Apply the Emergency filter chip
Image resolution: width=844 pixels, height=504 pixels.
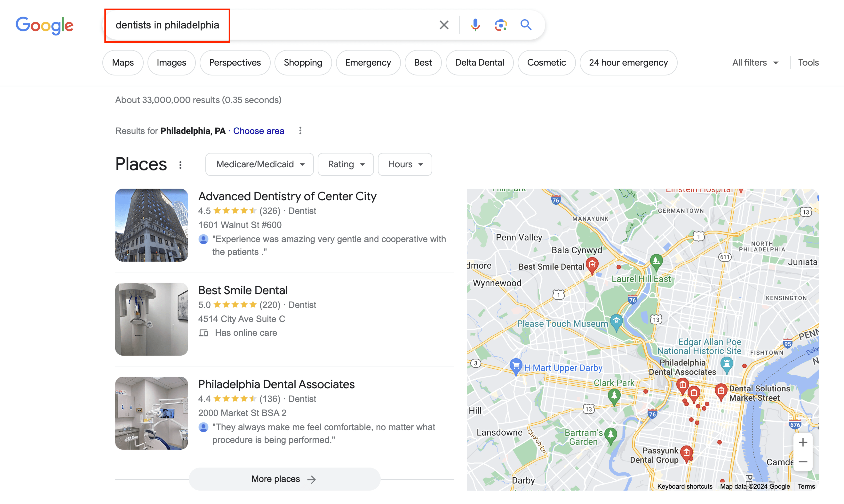(x=368, y=63)
